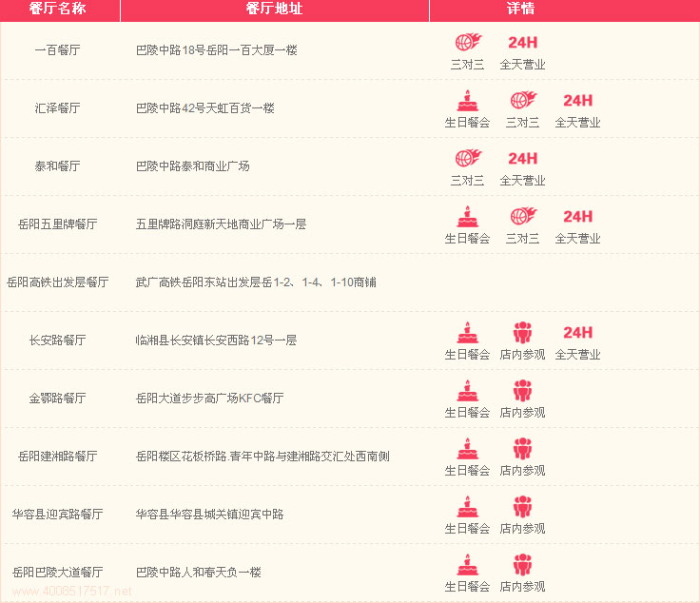Select the 岳阳高铁出发层餐厅 restaurant name

point(58,282)
